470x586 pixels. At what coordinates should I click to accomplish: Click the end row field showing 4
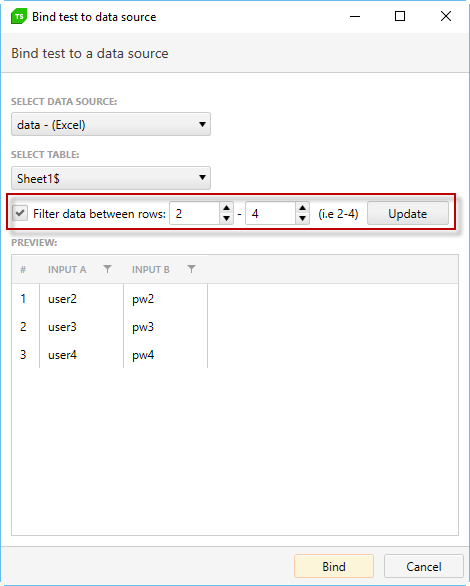pos(271,213)
